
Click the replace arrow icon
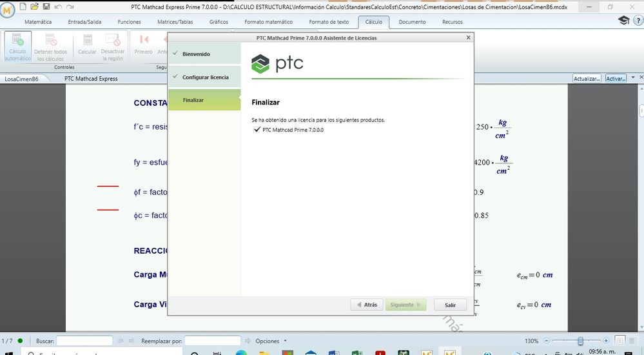coord(248,341)
